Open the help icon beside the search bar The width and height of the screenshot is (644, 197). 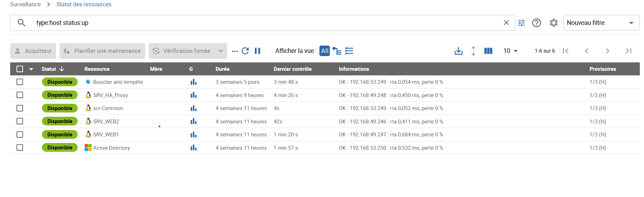pyautogui.click(x=536, y=23)
